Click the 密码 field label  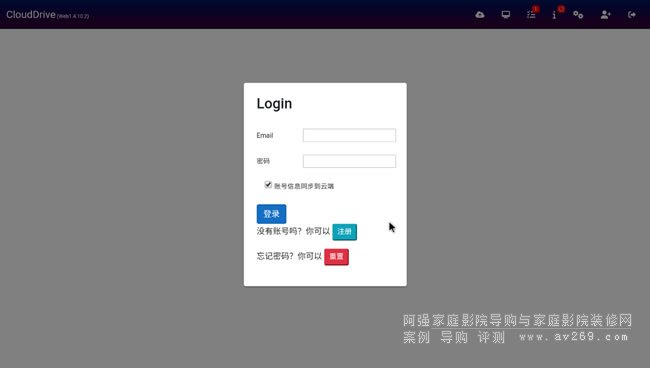[x=263, y=161]
